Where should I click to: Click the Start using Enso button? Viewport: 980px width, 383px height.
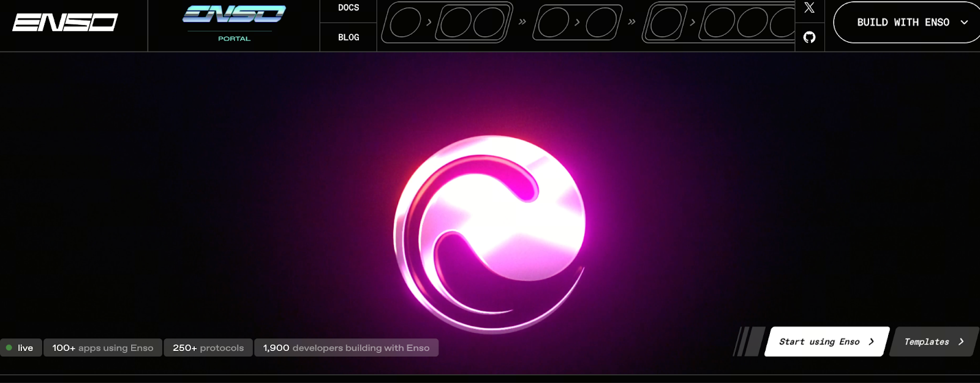(827, 341)
